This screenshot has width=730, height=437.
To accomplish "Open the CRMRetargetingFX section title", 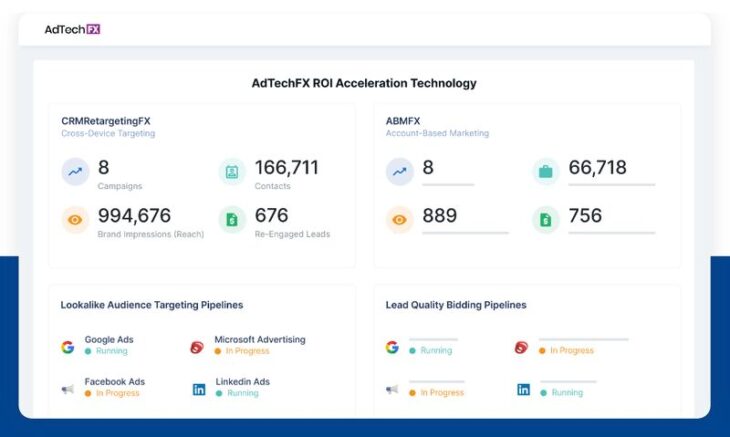I will point(105,120).
